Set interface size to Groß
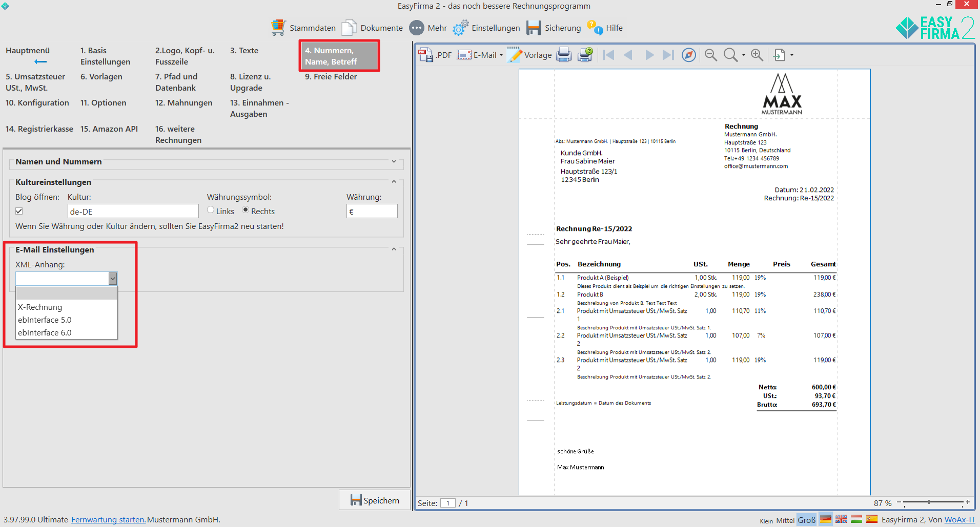This screenshot has width=980, height=527. 807,520
